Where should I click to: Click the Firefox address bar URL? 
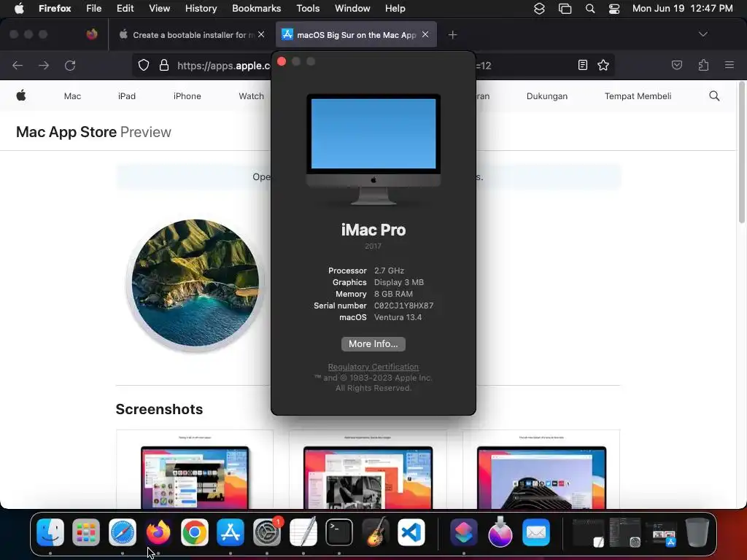coord(223,66)
